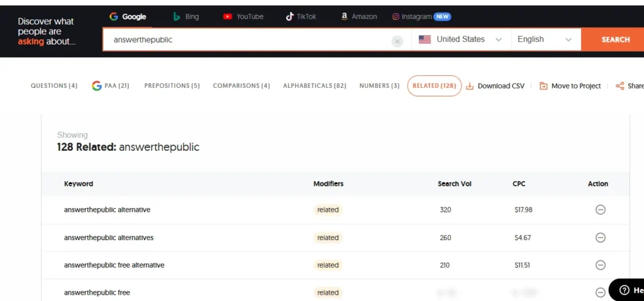Switch to the Instagram source tab
The height and width of the screenshot is (301, 644).
(x=421, y=17)
